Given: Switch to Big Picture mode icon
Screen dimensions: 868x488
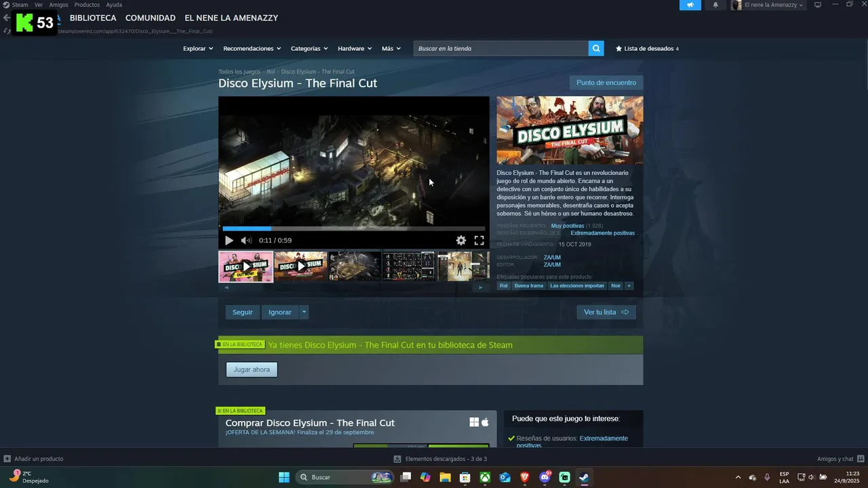Looking at the screenshot, I should click(818, 5).
